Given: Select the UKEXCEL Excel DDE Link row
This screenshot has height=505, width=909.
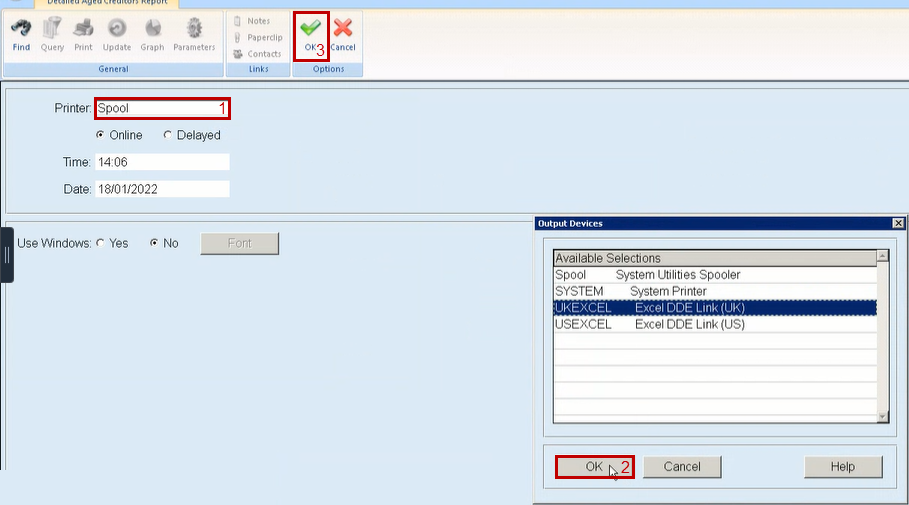Looking at the screenshot, I should tap(715, 308).
